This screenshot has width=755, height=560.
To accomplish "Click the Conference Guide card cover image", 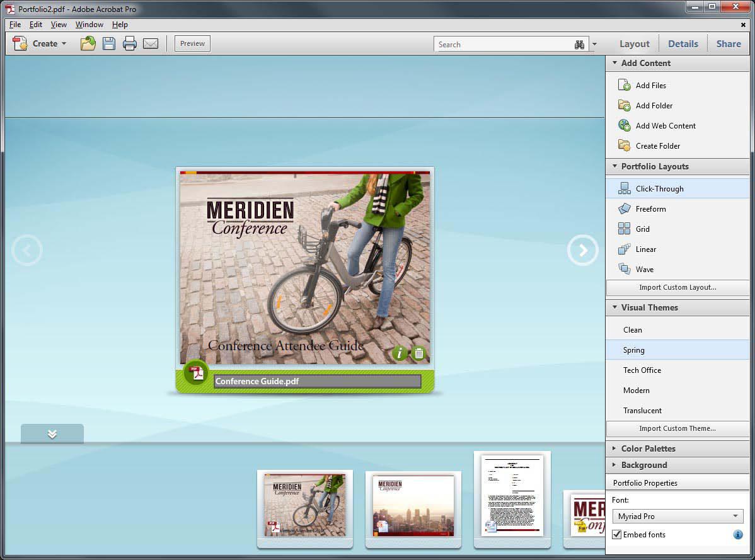I will click(305, 268).
